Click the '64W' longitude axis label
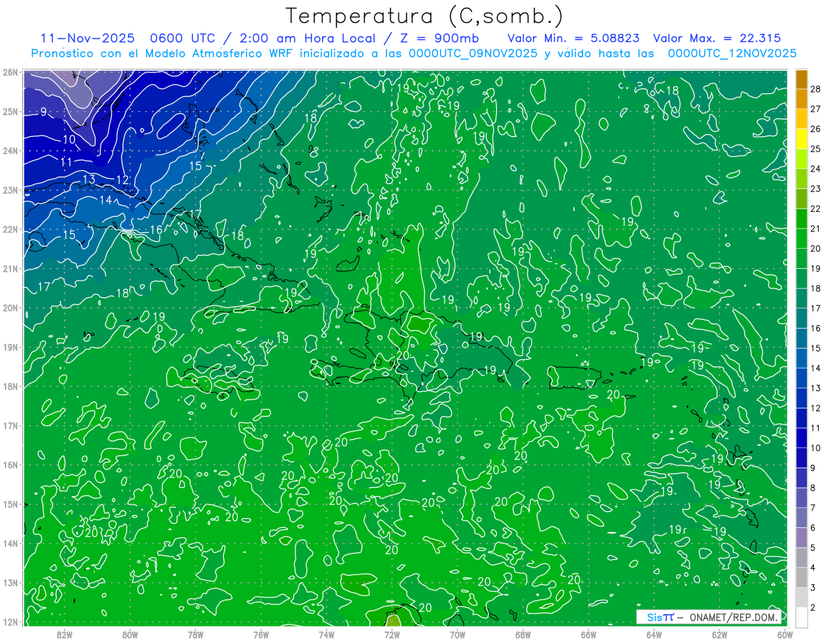Screen dimensions: 834x644 pos(654,634)
